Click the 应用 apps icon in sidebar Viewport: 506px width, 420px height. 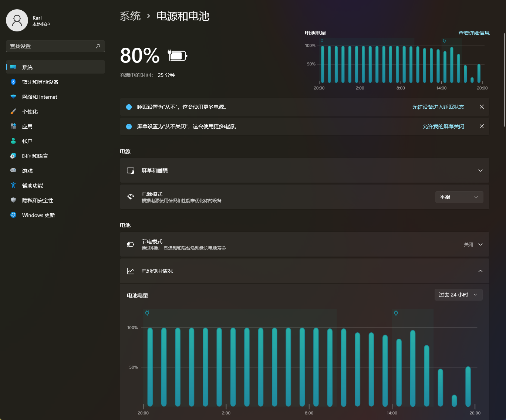[13, 126]
